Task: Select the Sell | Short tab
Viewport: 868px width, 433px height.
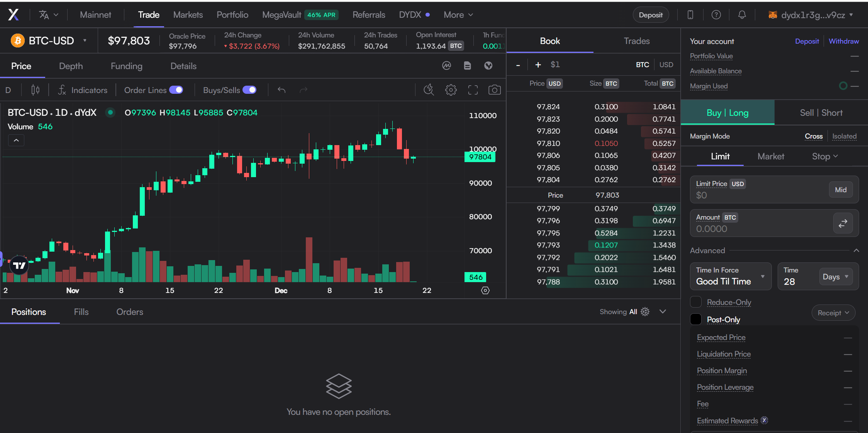Action: pos(821,113)
